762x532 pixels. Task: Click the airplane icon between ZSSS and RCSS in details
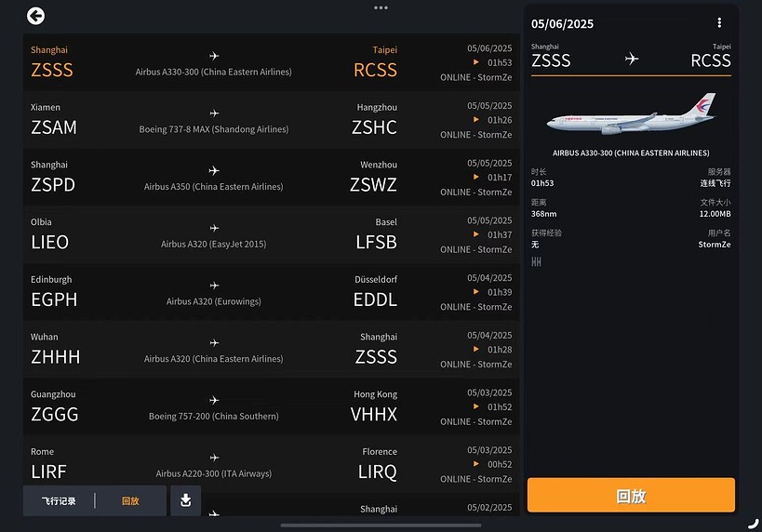631,59
